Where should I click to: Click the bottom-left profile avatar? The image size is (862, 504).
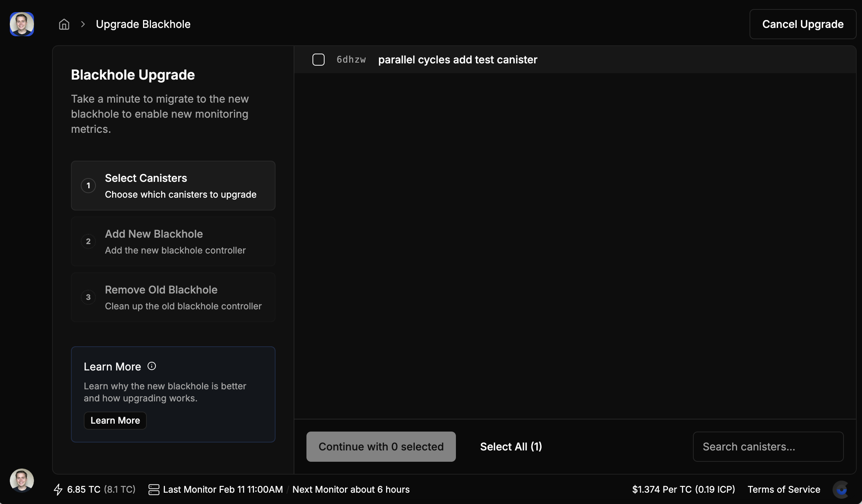[22, 480]
